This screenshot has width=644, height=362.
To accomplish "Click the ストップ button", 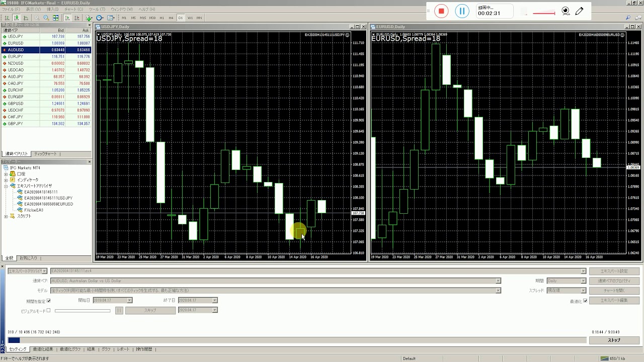I will tap(614, 340).
